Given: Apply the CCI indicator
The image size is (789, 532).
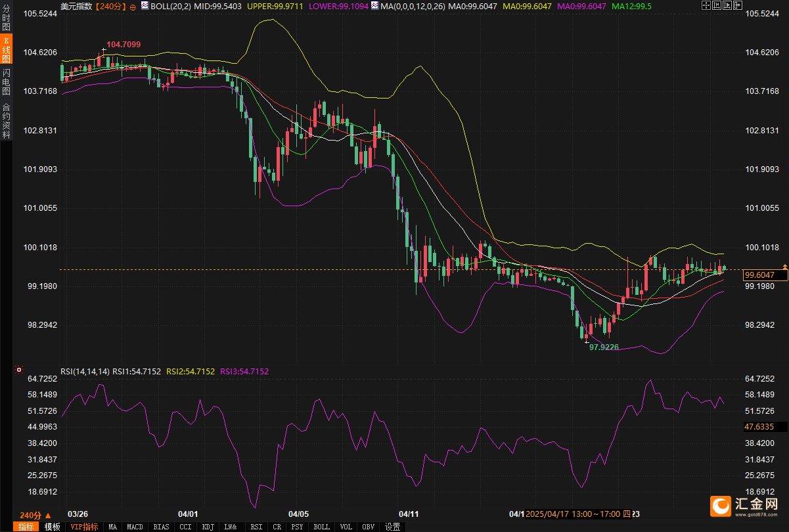Looking at the screenshot, I should click(x=186, y=527).
